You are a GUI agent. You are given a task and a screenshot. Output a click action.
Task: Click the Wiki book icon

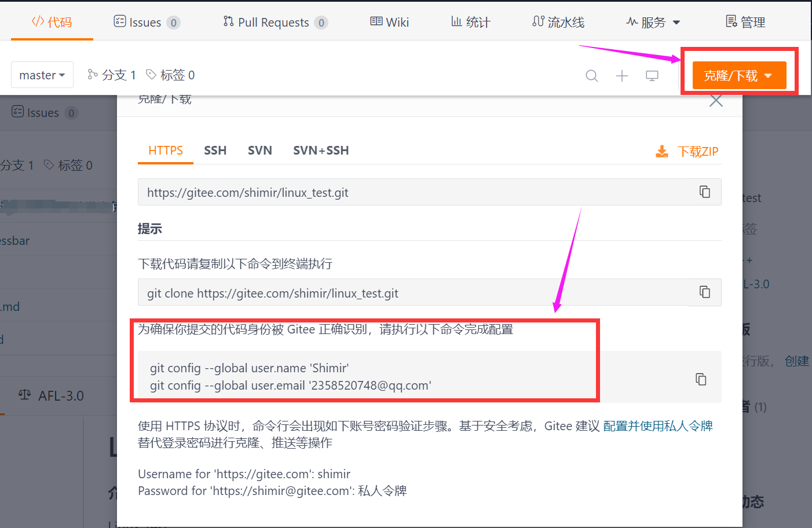pyautogui.click(x=376, y=21)
